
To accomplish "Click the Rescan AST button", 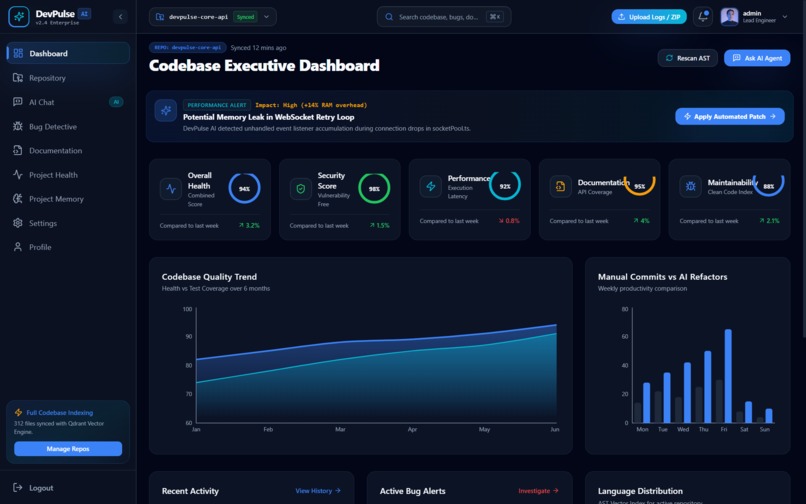I will pos(688,58).
